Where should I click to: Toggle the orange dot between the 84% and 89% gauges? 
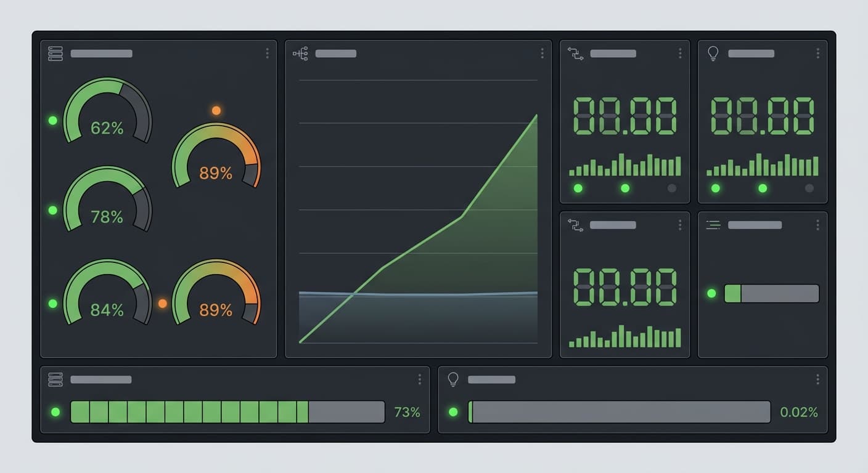pyautogui.click(x=162, y=304)
